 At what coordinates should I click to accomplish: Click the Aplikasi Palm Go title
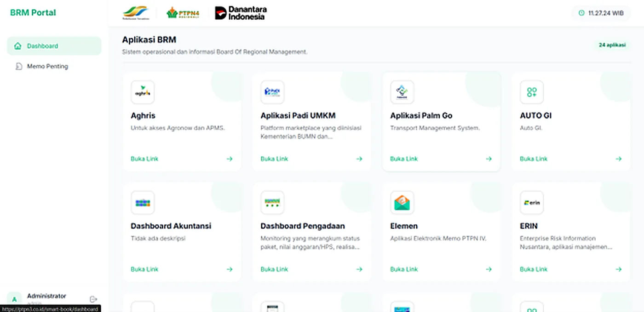[x=421, y=116]
